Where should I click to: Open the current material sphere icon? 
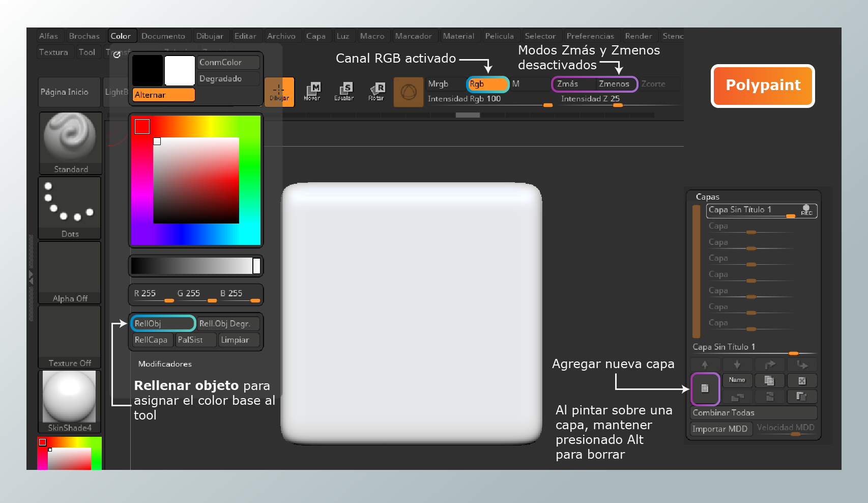pyautogui.click(x=409, y=92)
